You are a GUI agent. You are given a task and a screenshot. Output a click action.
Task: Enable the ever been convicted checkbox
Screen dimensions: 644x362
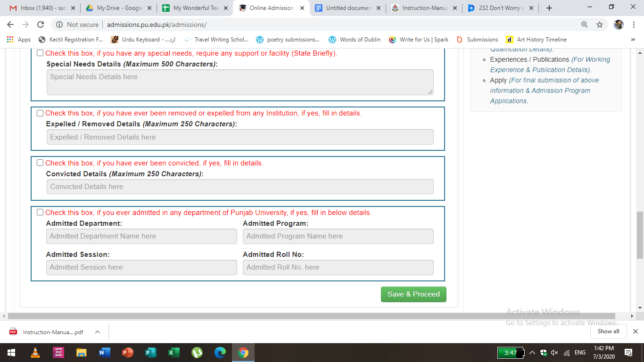point(40,163)
